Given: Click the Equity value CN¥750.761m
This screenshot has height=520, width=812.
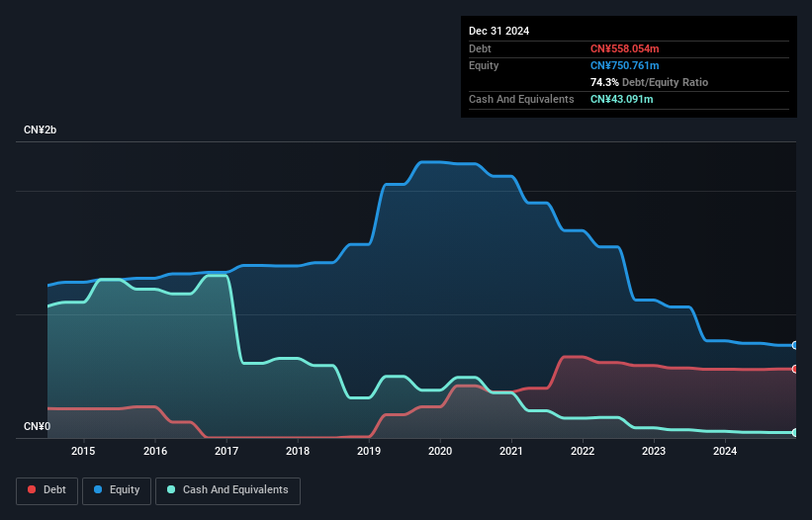Looking at the screenshot, I should click(x=624, y=65).
